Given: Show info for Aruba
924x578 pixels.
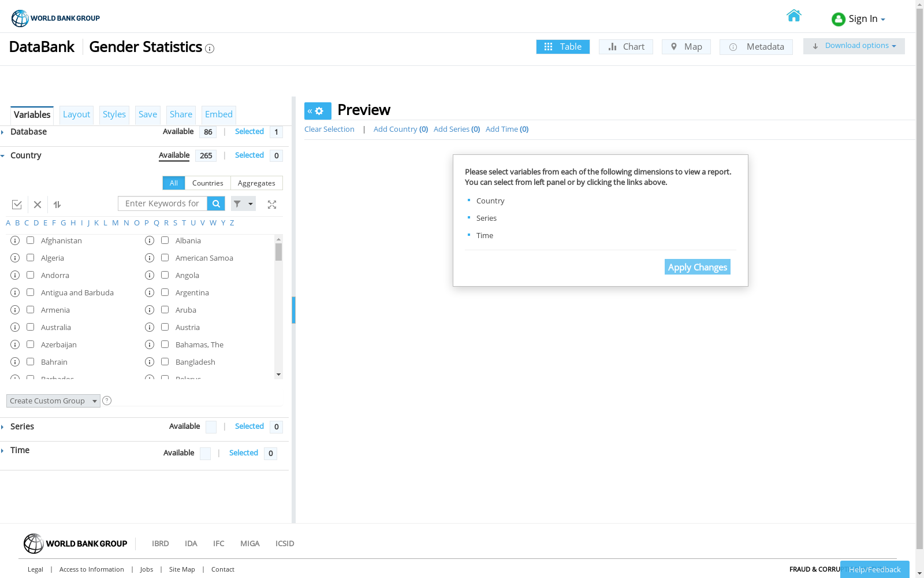Looking at the screenshot, I should [x=150, y=310].
